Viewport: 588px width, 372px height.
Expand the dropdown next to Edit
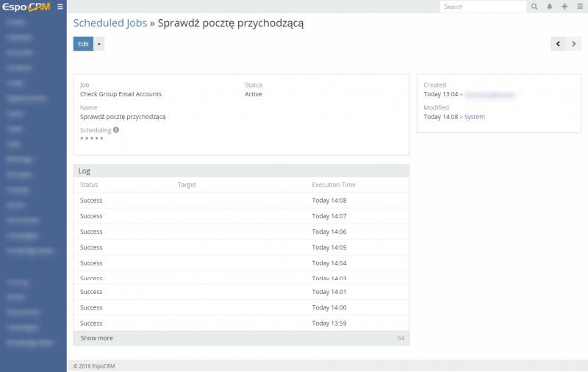pos(99,44)
